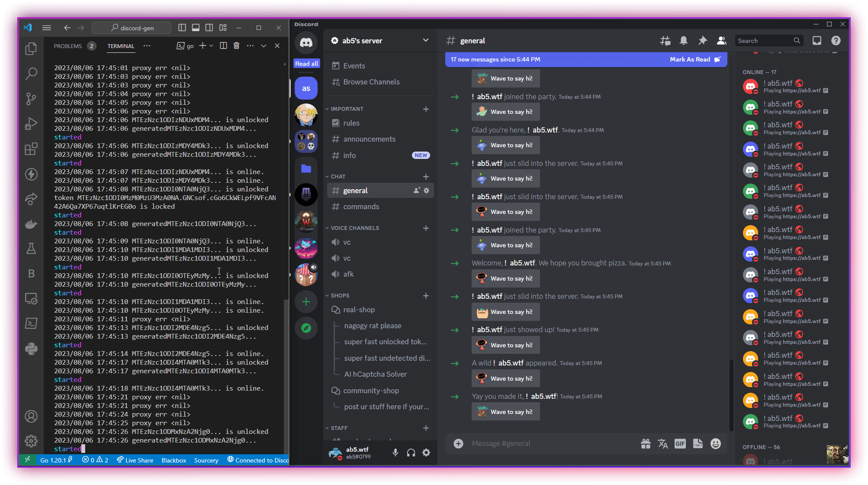
Task: Open GIF picker in message bar
Action: pos(680,443)
